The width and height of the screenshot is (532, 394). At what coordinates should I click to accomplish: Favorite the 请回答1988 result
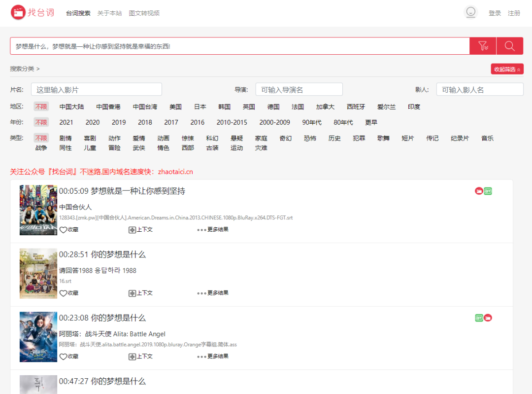pyautogui.click(x=69, y=293)
